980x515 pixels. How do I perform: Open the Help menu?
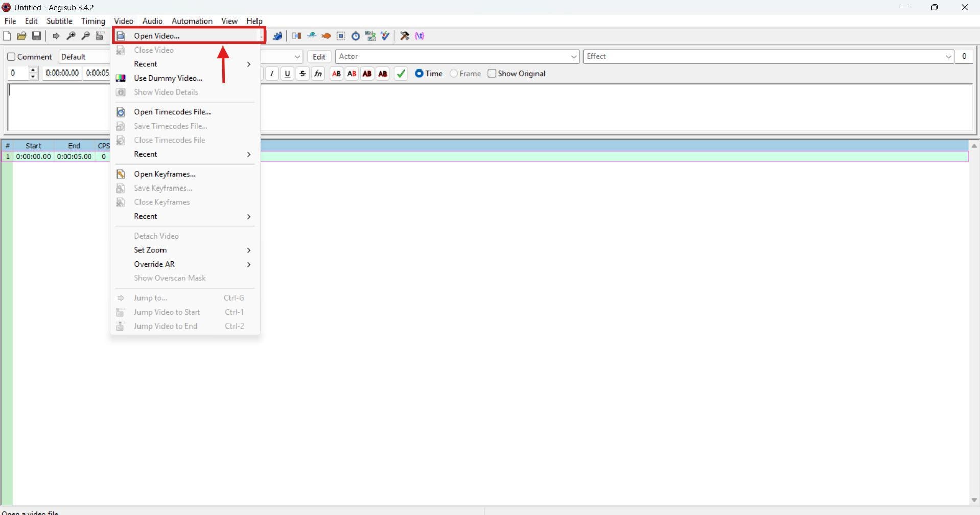(x=254, y=21)
